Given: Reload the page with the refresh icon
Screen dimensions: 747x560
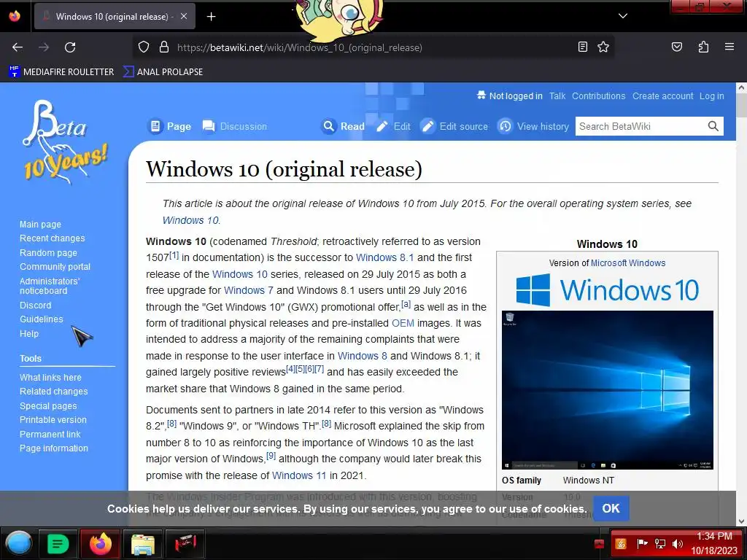Looking at the screenshot, I should click(70, 47).
